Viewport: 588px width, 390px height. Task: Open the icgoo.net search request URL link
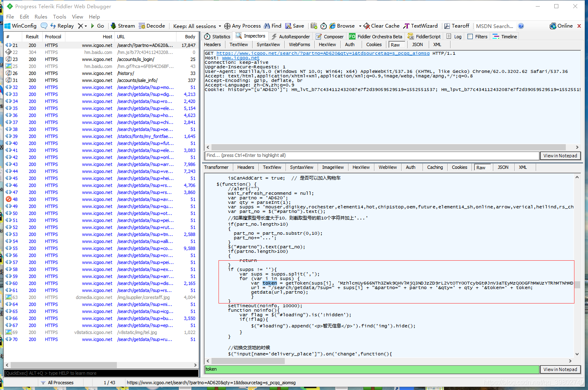pos(323,53)
